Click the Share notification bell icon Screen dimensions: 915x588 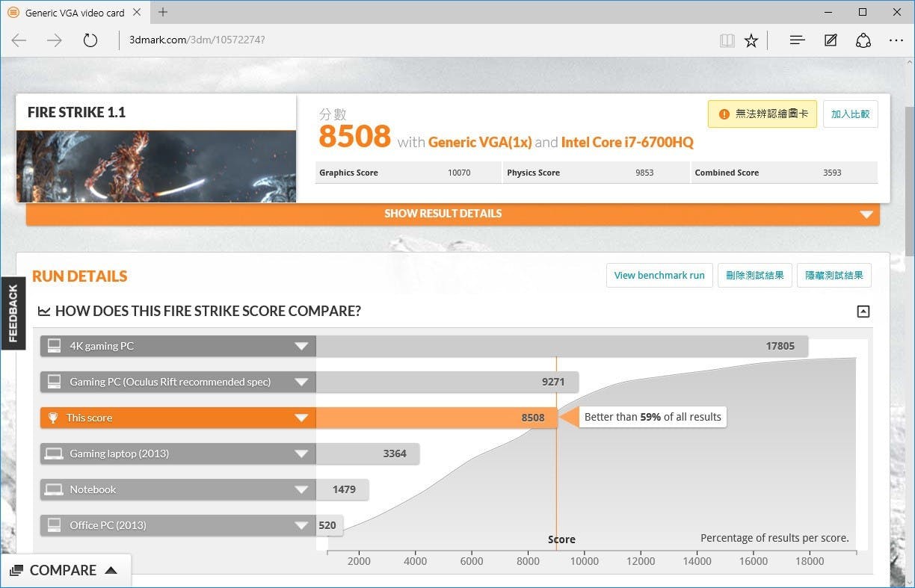click(x=863, y=40)
